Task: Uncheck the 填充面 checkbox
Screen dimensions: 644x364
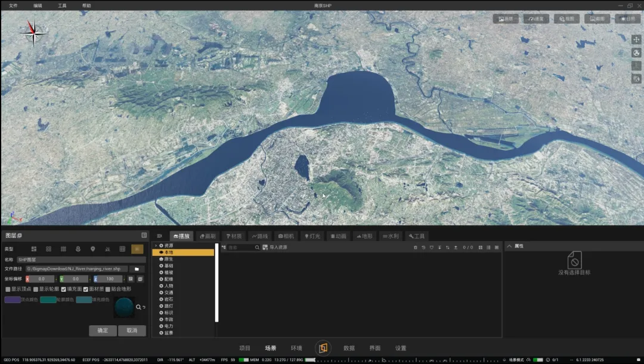Action: click(x=64, y=289)
